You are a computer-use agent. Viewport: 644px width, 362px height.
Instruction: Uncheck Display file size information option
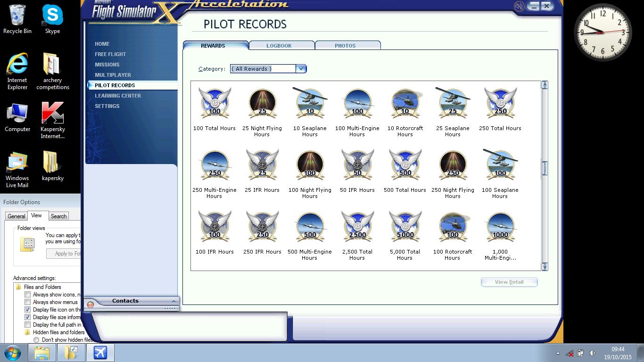pyautogui.click(x=28, y=317)
